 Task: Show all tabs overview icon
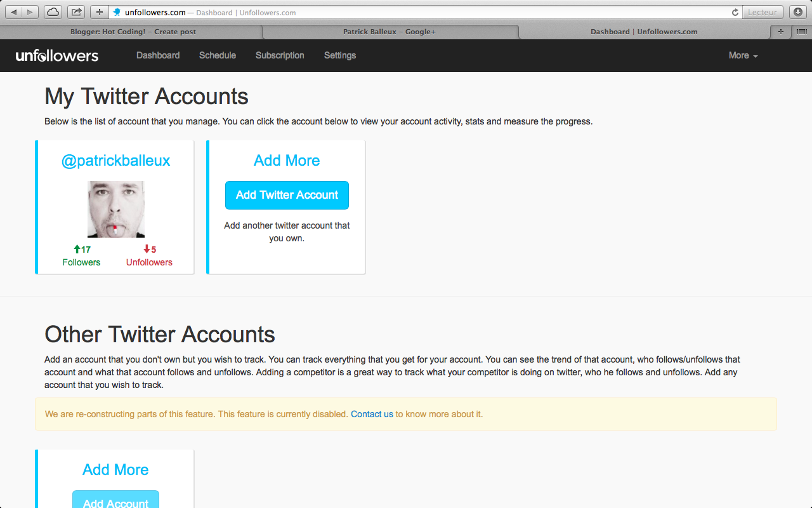pyautogui.click(x=801, y=31)
